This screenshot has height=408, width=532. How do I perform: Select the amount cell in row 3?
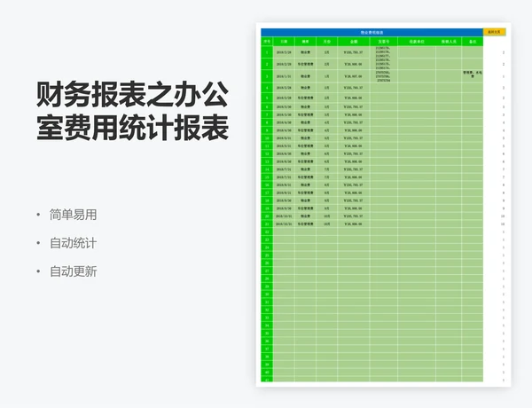pos(354,76)
